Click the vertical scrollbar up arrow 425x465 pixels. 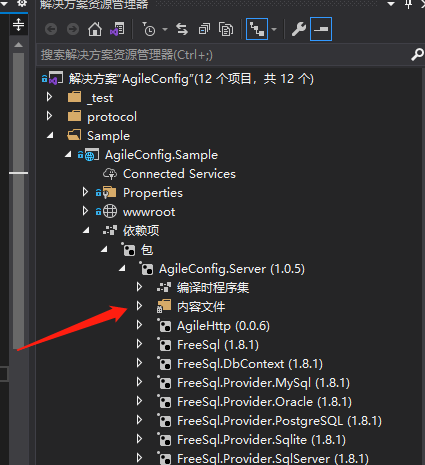click(19, 45)
